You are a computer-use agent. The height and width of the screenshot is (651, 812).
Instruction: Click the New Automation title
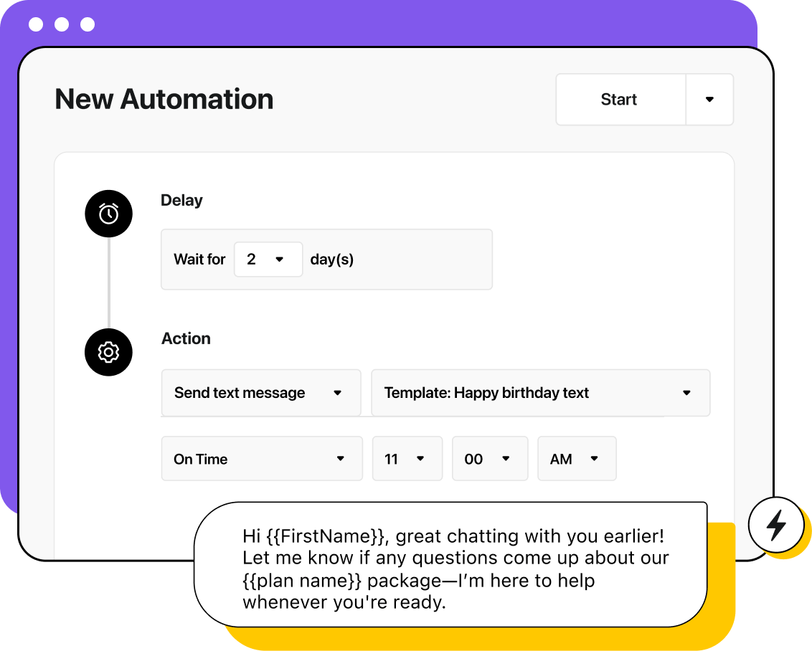pyautogui.click(x=164, y=100)
